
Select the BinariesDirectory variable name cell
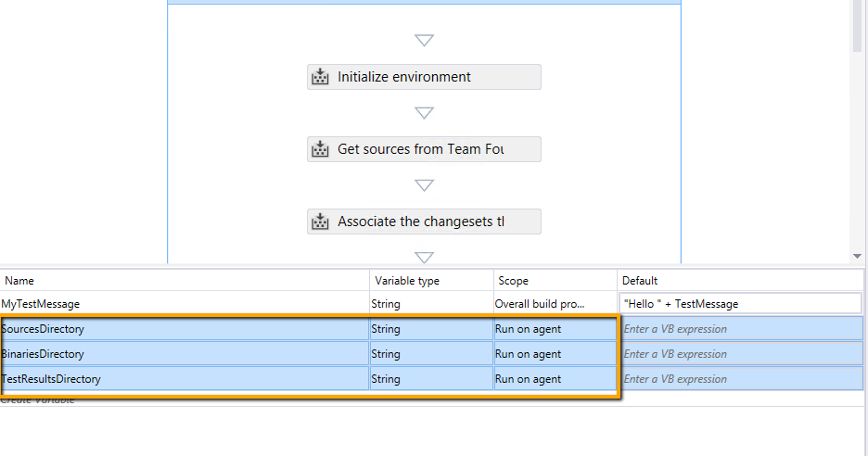[185, 354]
